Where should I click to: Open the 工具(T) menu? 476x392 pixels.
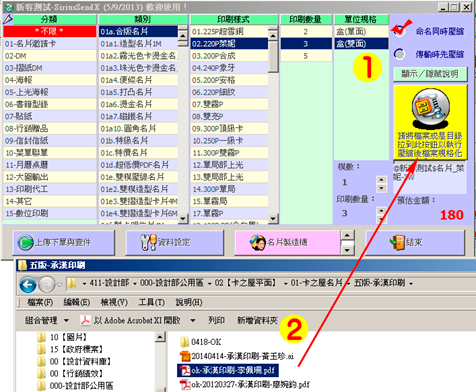(x=152, y=302)
